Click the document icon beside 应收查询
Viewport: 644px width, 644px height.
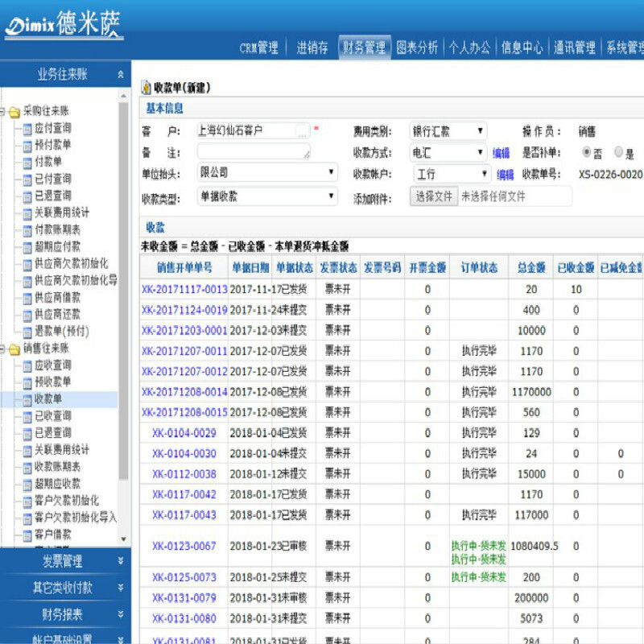coord(27,365)
